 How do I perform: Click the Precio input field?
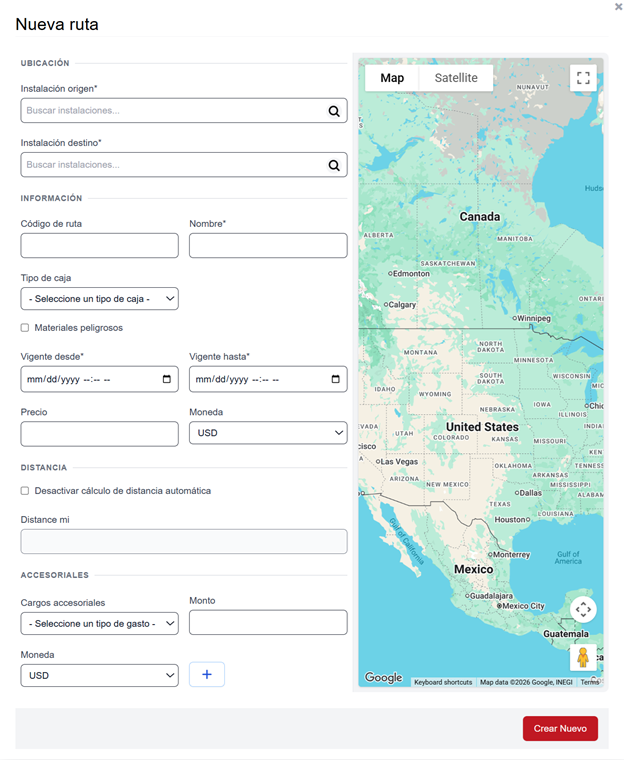click(x=99, y=434)
